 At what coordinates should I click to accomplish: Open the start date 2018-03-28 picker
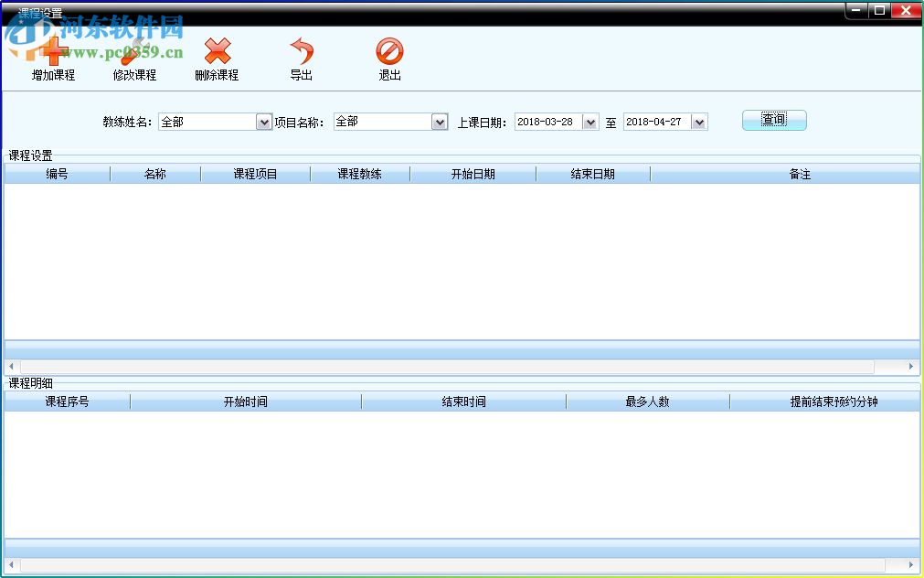589,122
